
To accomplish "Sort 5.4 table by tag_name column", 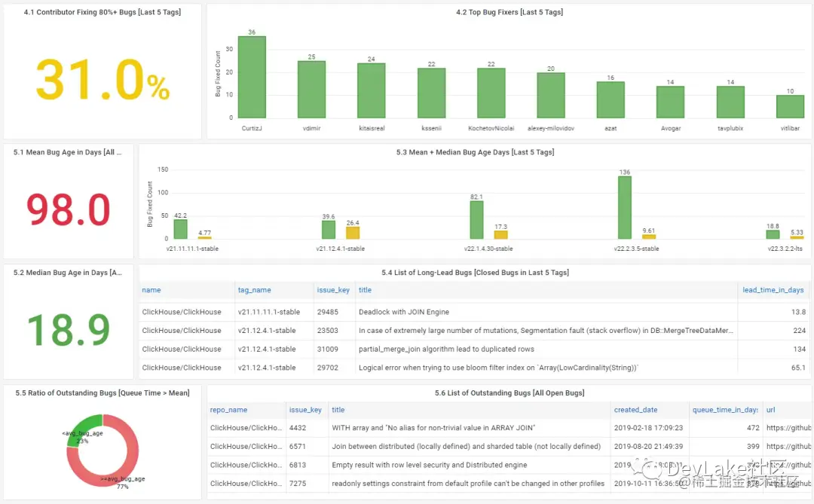I will point(255,290).
